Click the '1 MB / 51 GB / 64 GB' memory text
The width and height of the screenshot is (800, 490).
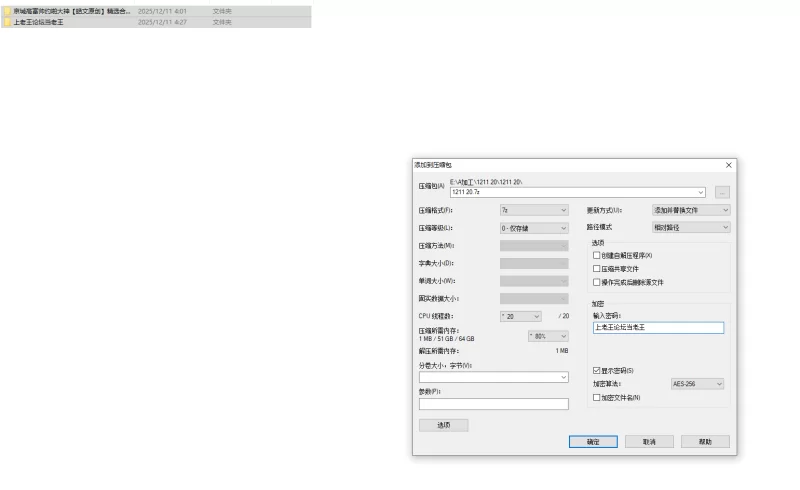(446, 339)
